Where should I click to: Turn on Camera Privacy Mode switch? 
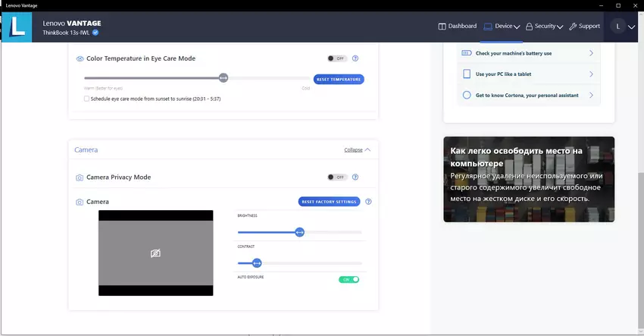click(336, 177)
